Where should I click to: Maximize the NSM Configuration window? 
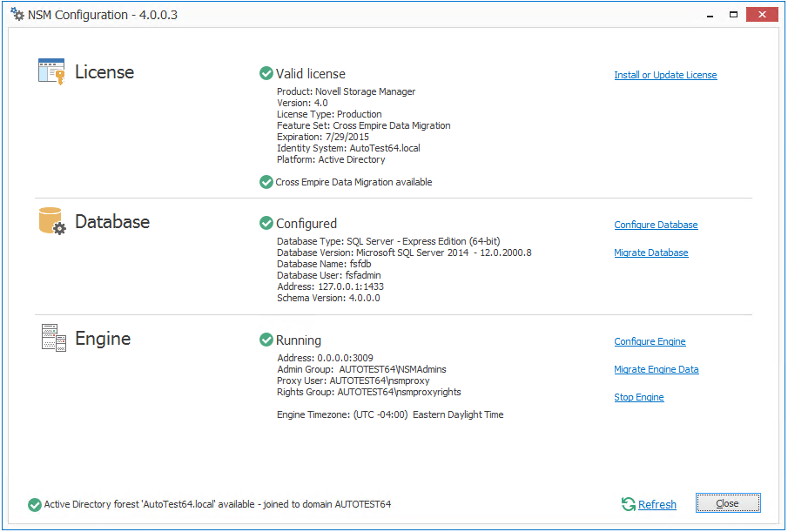coord(733,14)
